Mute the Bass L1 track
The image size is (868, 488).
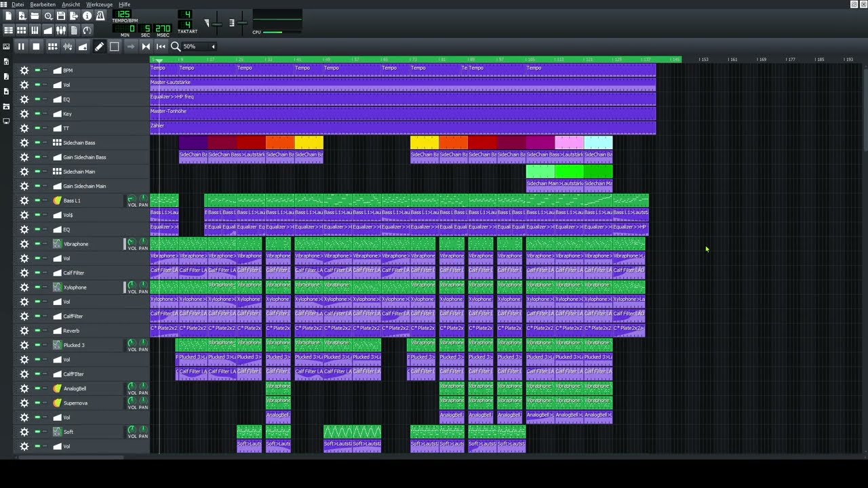tap(37, 201)
